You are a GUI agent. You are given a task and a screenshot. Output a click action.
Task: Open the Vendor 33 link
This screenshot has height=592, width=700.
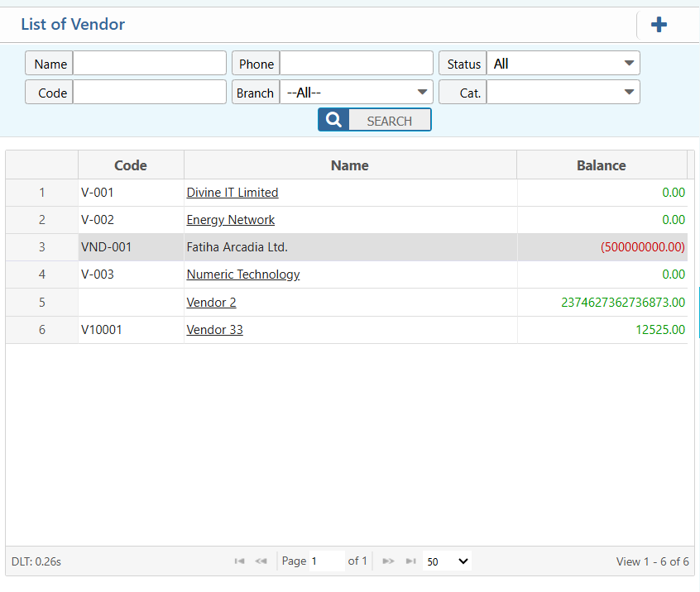tap(214, 329)
